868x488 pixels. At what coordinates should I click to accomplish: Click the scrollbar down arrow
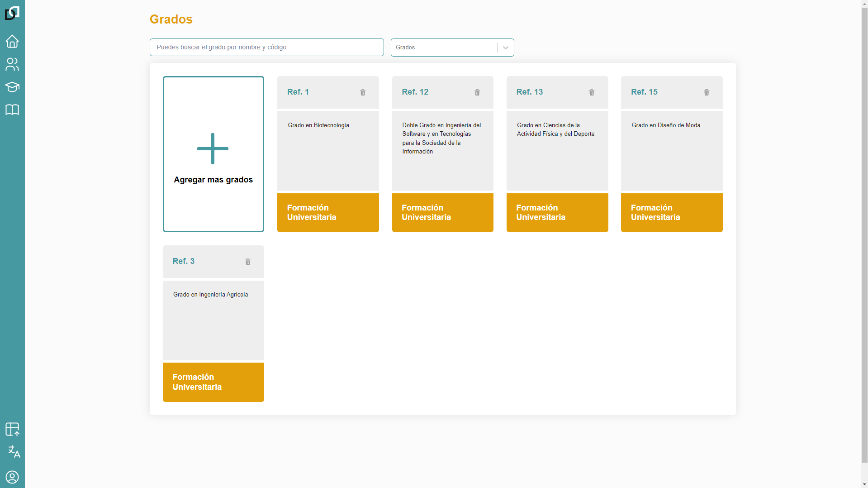point(864,484)
